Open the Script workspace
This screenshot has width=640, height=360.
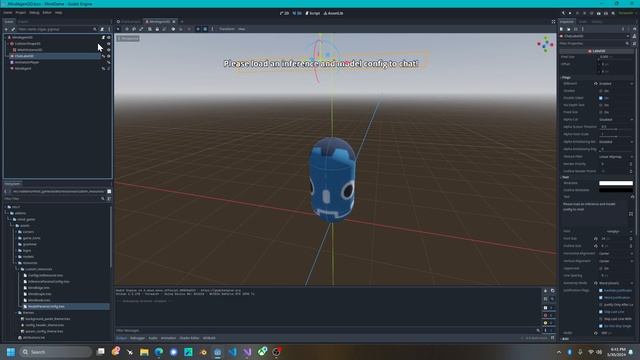click(313, 13)
